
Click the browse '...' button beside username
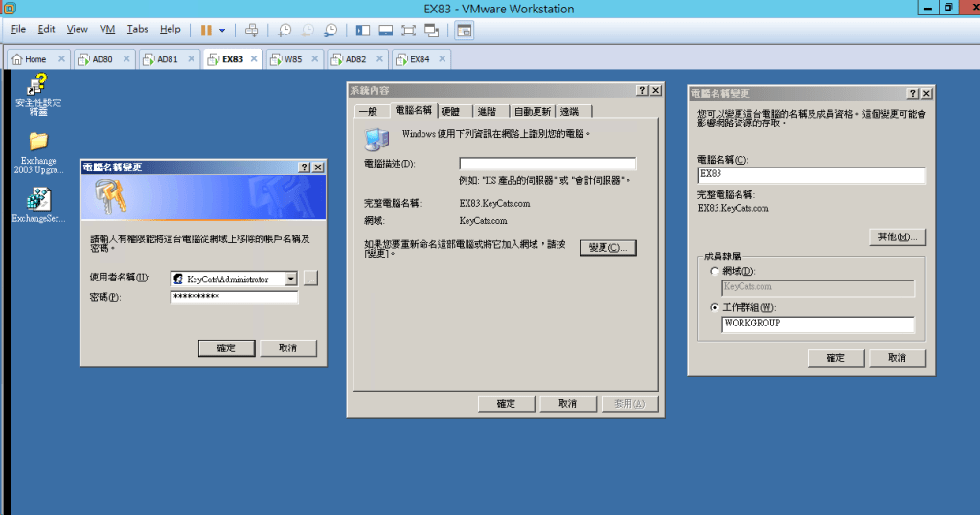(x=309, y=279)
